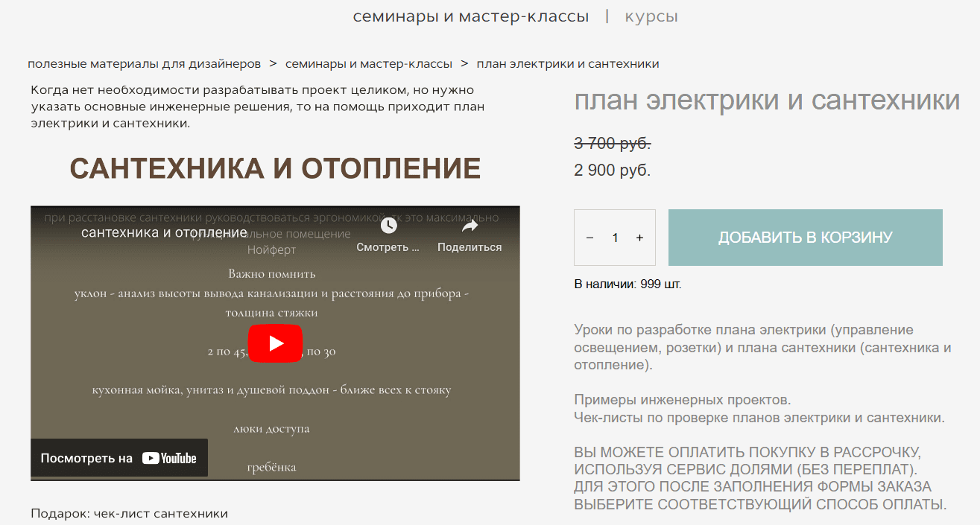Follow breadcrumb семинары и мастер-классы
980x525 pixels.
pyautogui.click(x=369, y=63)
